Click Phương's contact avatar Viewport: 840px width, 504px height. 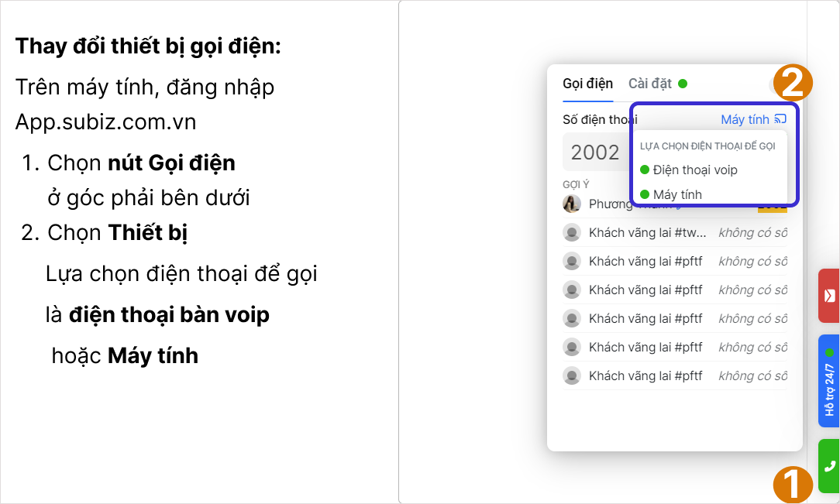[x=572, y=204]
